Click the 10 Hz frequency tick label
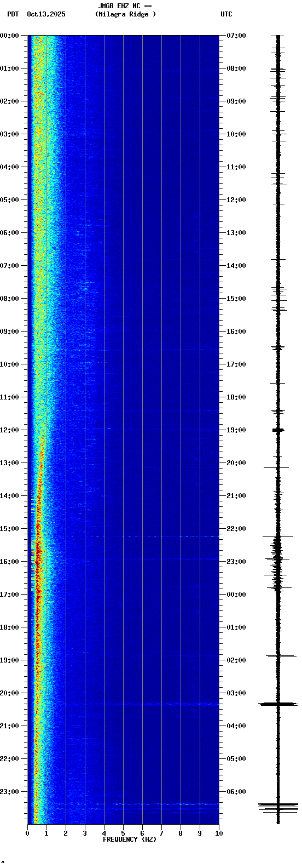302x868 pixels. tap(219, 833)
